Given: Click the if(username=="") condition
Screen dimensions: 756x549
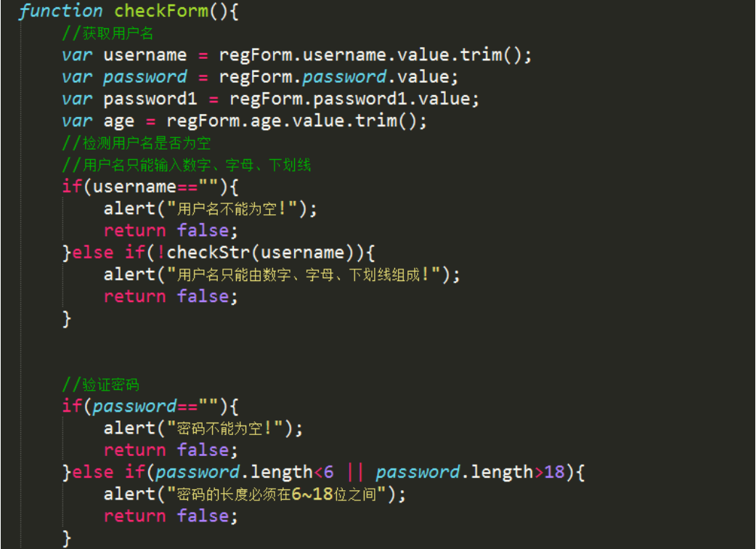Looking at the screenshot, I should 150,187.
